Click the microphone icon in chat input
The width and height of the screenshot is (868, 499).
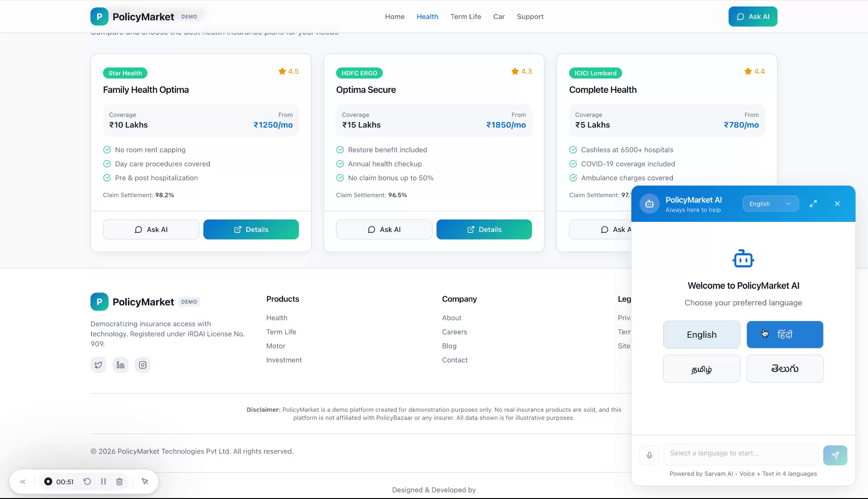[x=649, y=455]
